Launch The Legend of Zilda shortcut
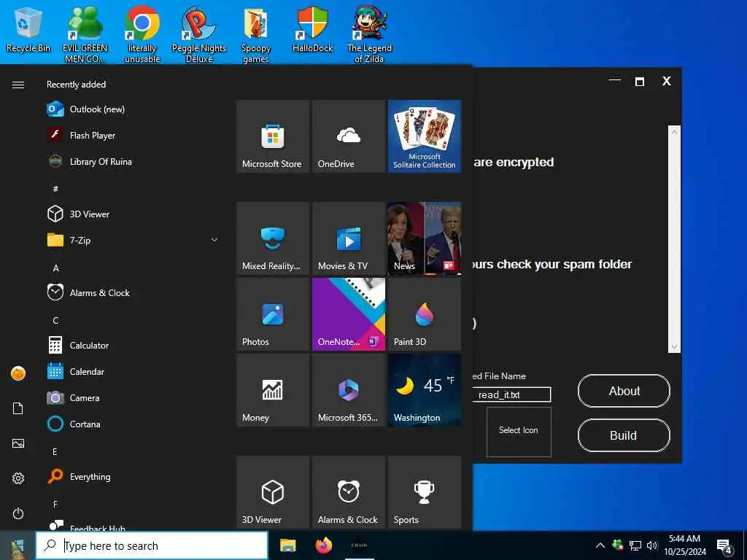 click(x=369, y=34)
